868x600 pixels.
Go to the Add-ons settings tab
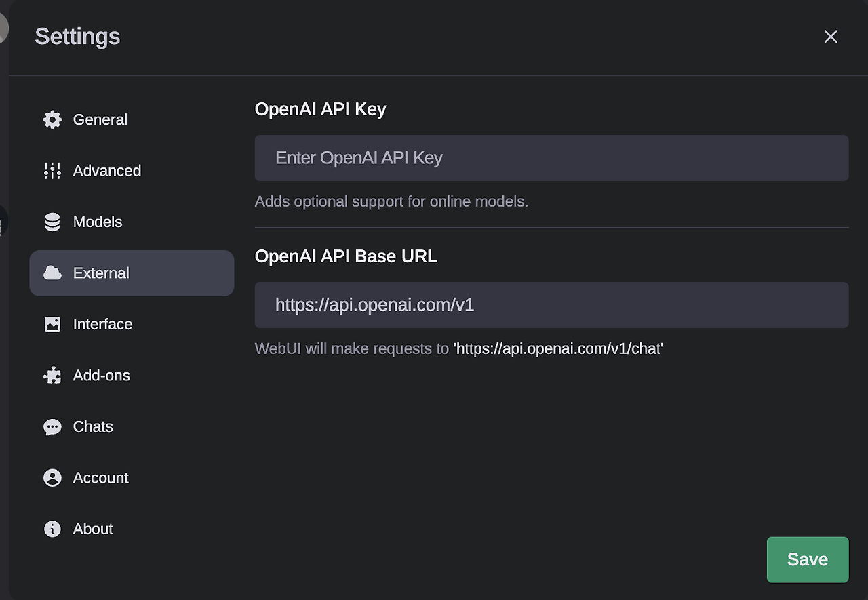tap(101, 376)
